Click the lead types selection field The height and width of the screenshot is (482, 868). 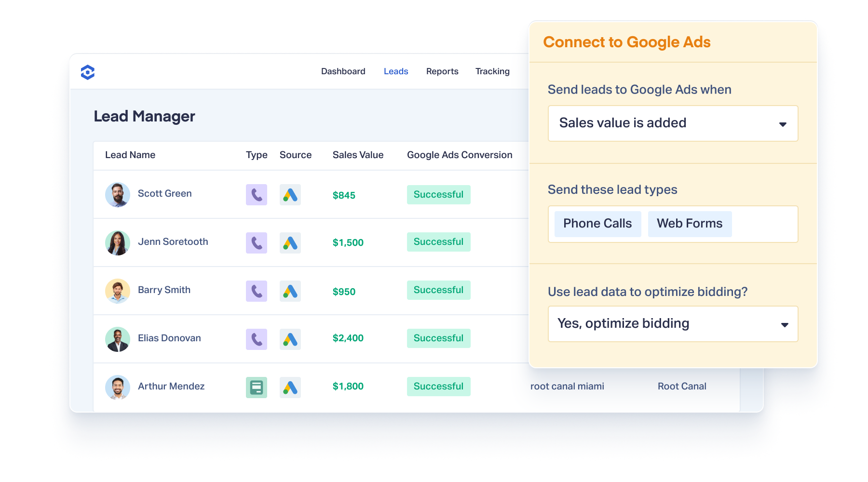673,224
